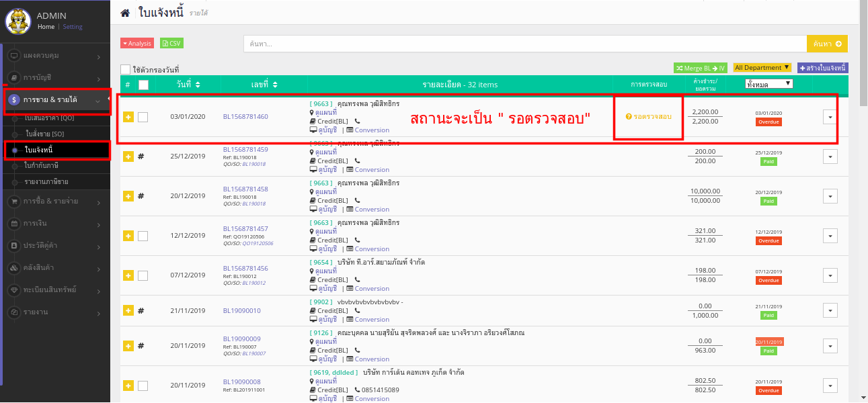Tick the select-all checkbox in table header
The width and height of the screenshot is (868, 403).
[x=143, y=85]
